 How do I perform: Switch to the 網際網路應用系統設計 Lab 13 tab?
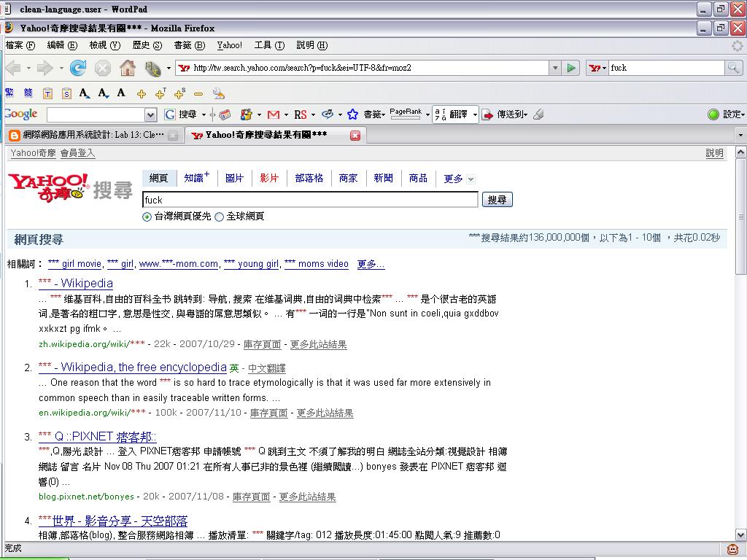tap(93, 135)
